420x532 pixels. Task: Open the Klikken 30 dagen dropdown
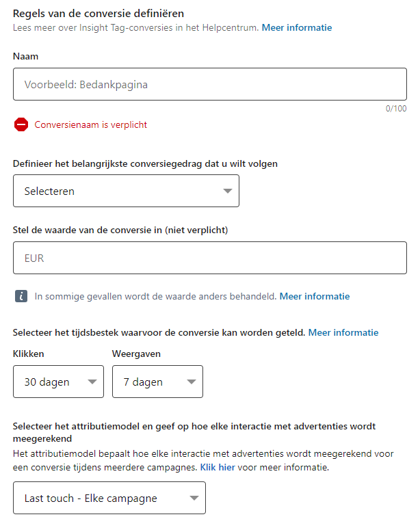coord(58,382)
